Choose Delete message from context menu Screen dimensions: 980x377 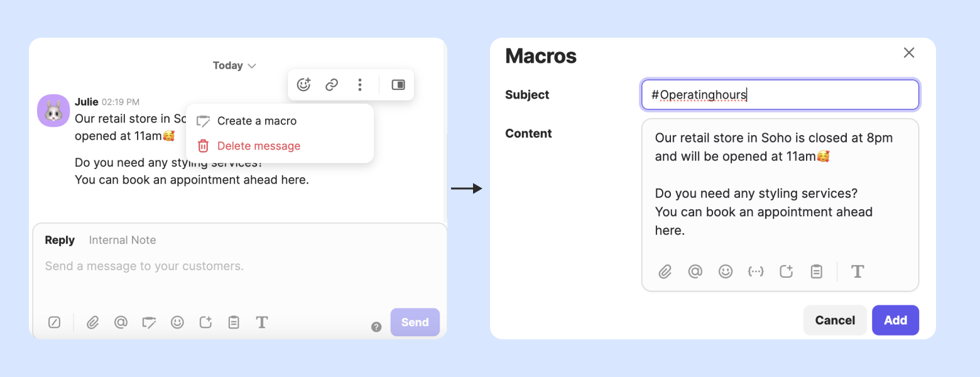point(258,146)
